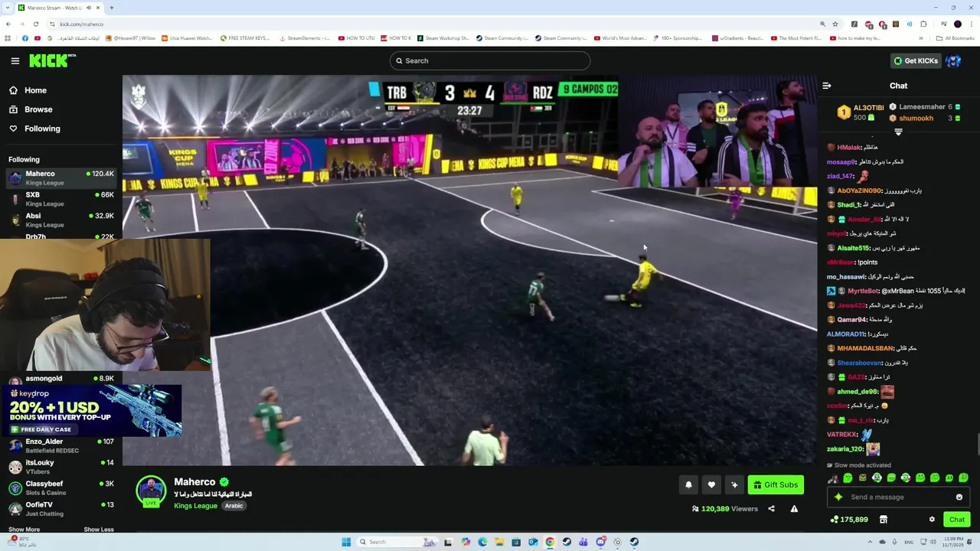Share the stream via share icon
The height and width of the screenshot is (551, 980).
pos(771,509)
